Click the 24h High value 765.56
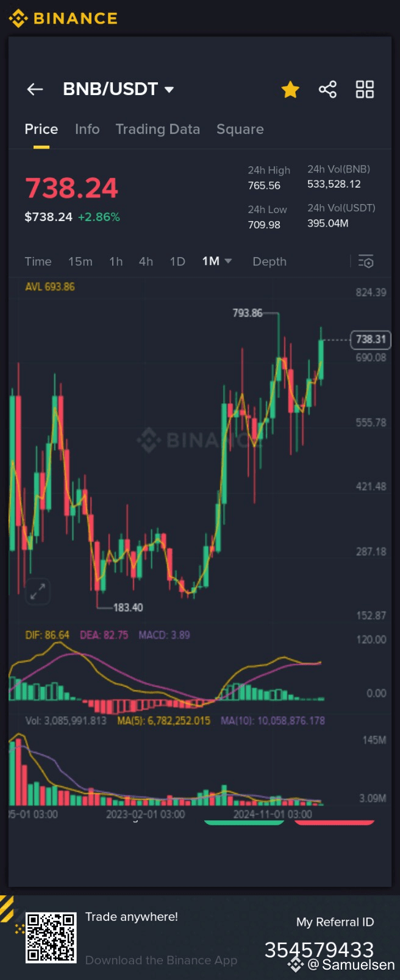The width and height of the screenshot is (400, 980). pyautogui.click(x=264, y=185)
